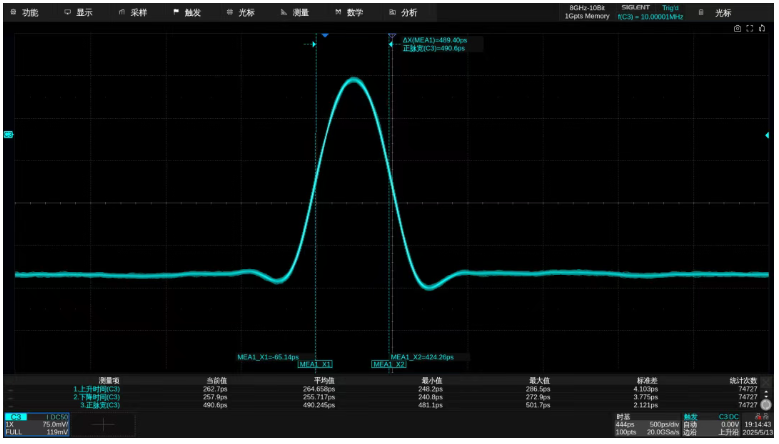This screenshot has width=779, height=444.
Task: Take a screenshot with the camera icon
Action: coord(737,29)
